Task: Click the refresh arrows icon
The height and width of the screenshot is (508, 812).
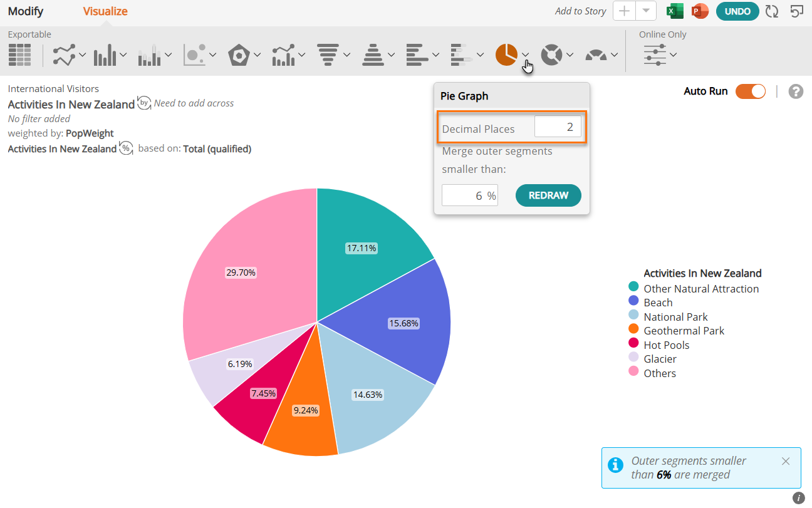Action: pos(772,11)
